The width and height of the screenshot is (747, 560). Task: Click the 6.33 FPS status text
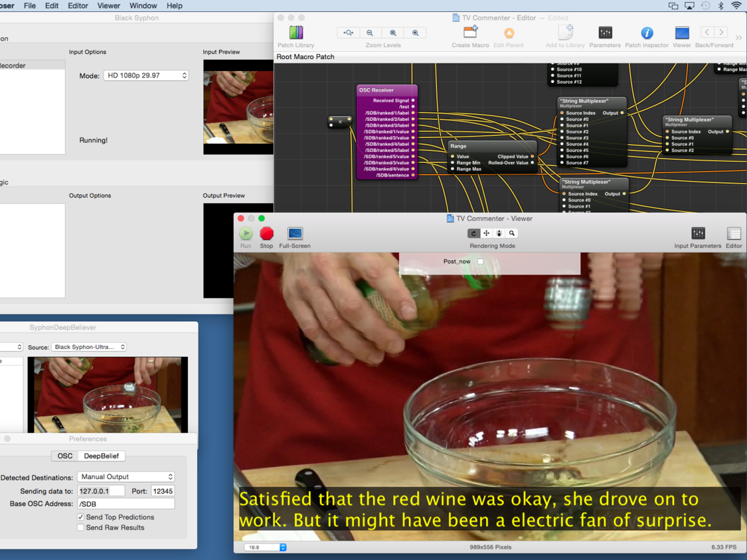[x=724, y=547]
